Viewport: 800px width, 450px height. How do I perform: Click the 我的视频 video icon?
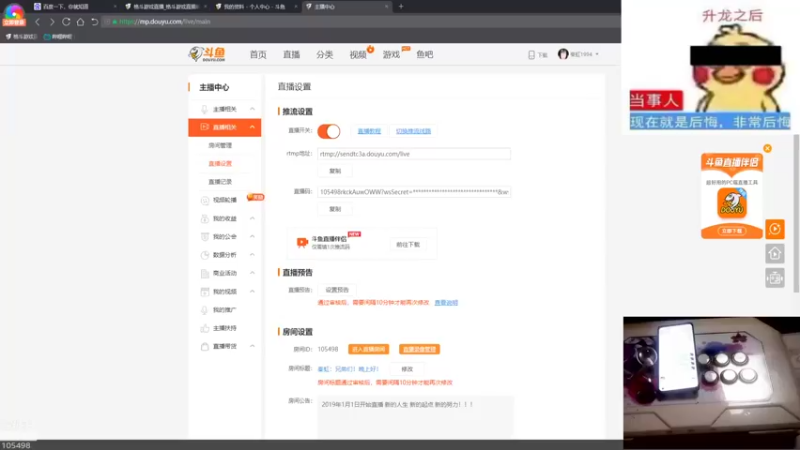[x=205, y=292]
